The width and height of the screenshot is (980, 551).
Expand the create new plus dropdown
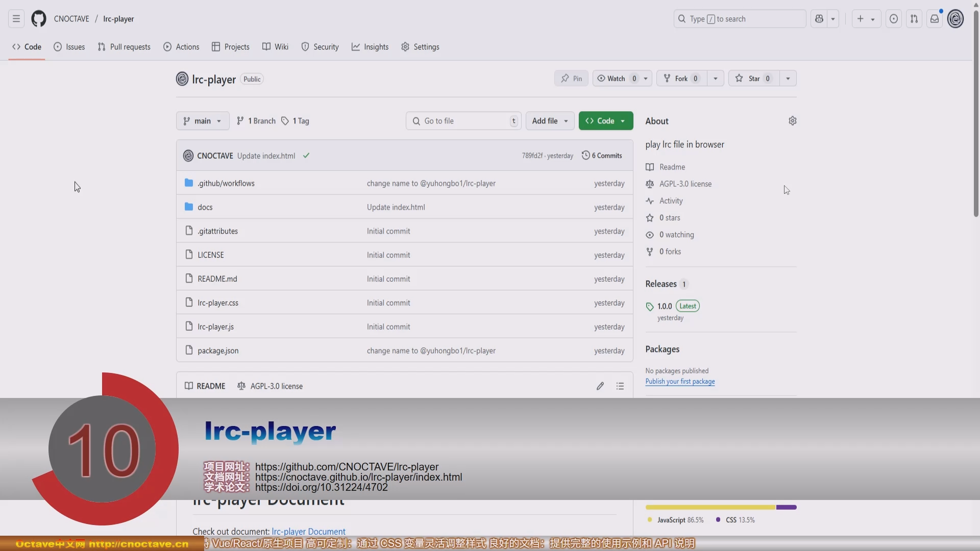pos(866,19)
